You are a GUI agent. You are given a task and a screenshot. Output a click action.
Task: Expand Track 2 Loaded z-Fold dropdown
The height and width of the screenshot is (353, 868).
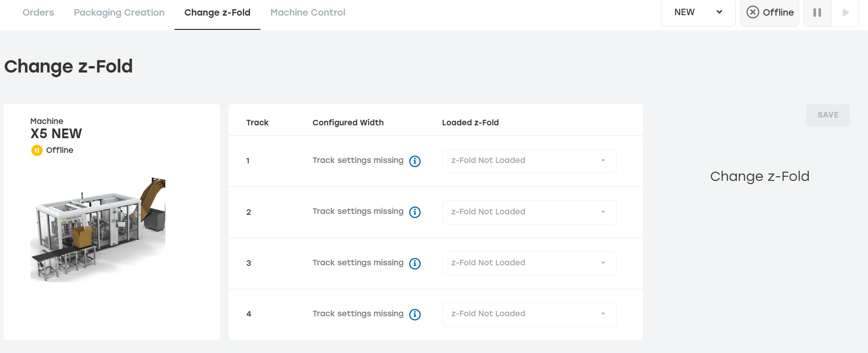coord(529,212)
